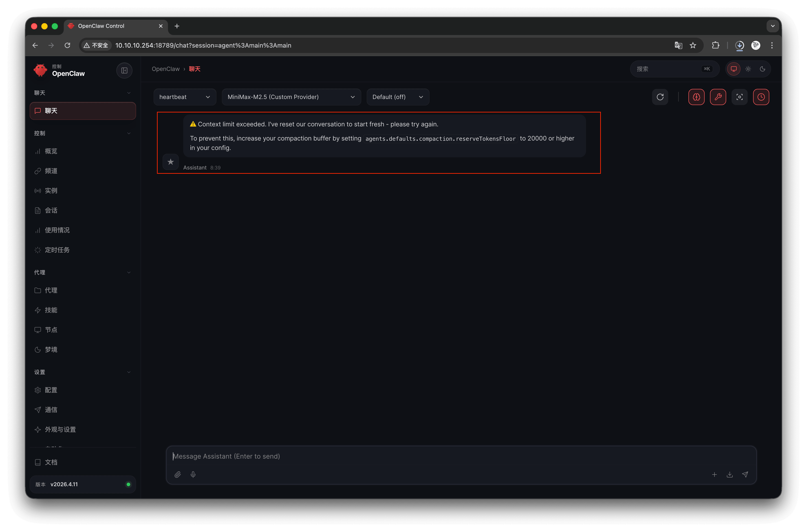
Task: Start voice input with the microphone icon
Action: click(193, 474)
